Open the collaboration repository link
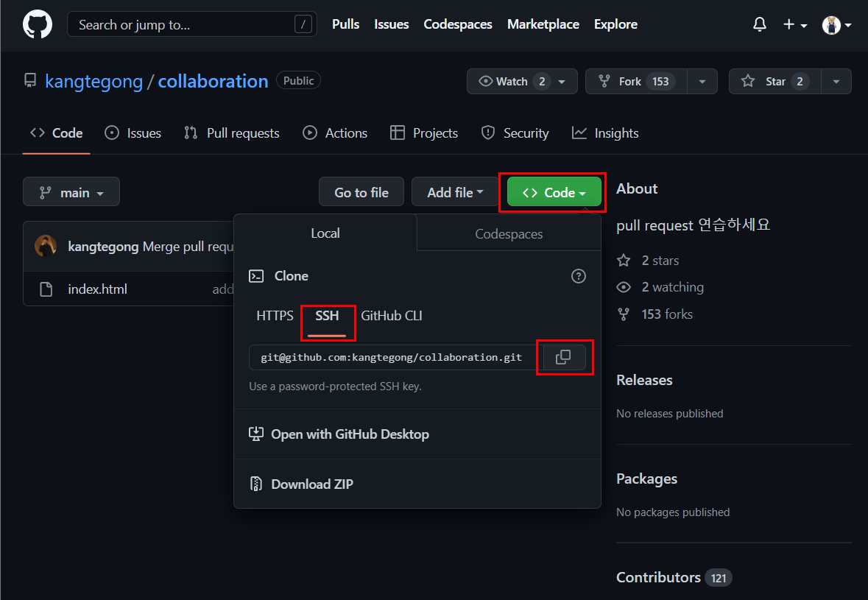Viewport: 868px width, 600px height. pyautogui.click(x=213, y=82)
